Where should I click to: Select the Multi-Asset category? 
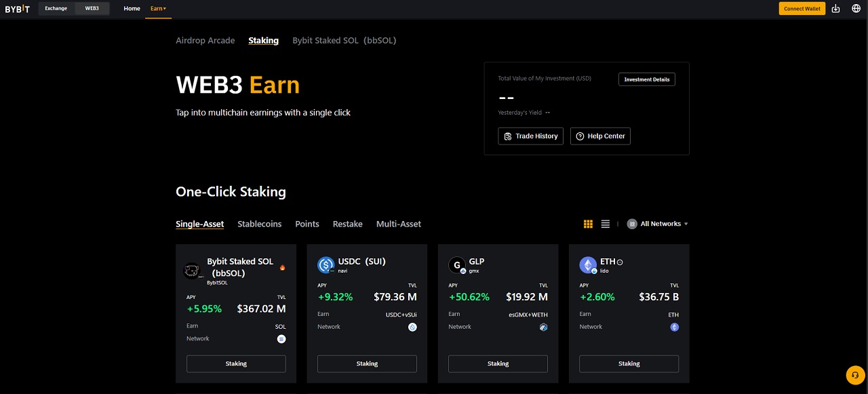[x=399, y=224]
